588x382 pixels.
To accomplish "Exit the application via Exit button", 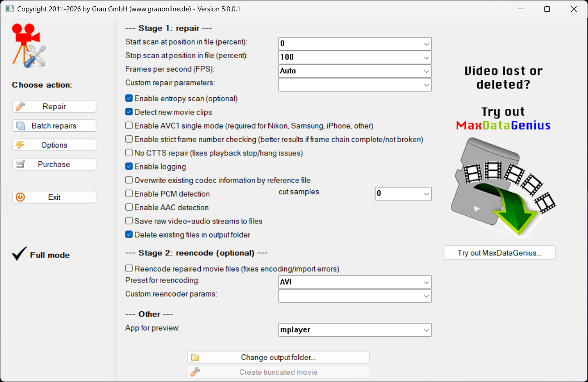I will 54,197.
